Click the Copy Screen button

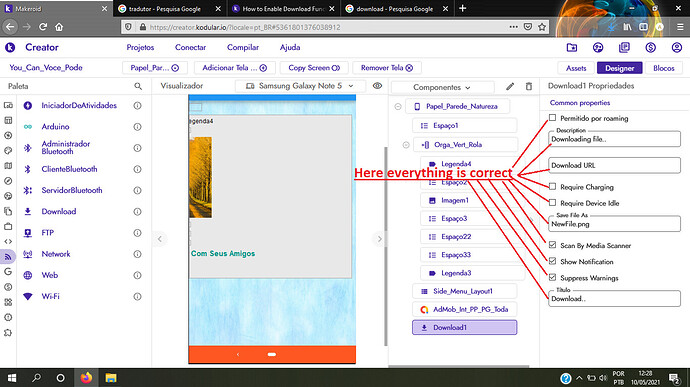314,68
